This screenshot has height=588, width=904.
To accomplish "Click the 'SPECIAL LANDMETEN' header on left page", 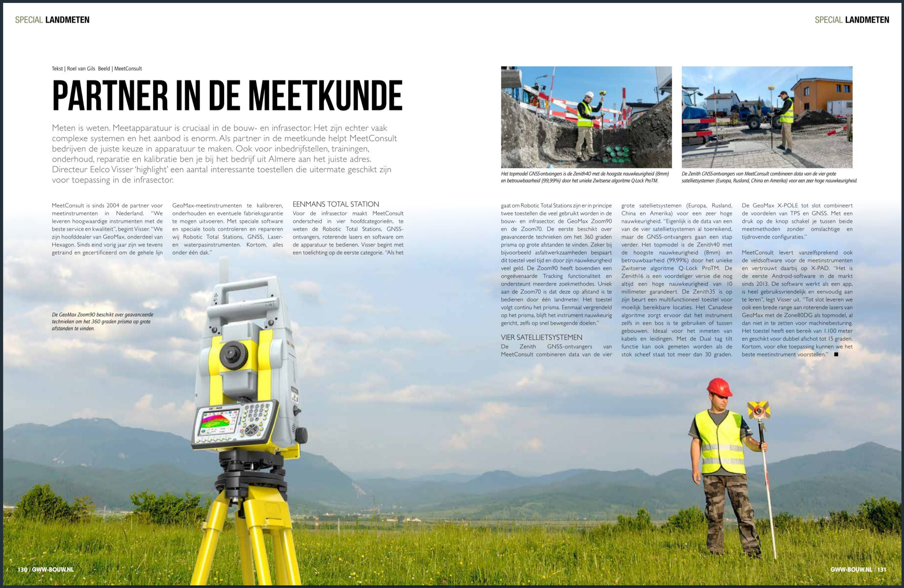I will click(x=52, y=20).
